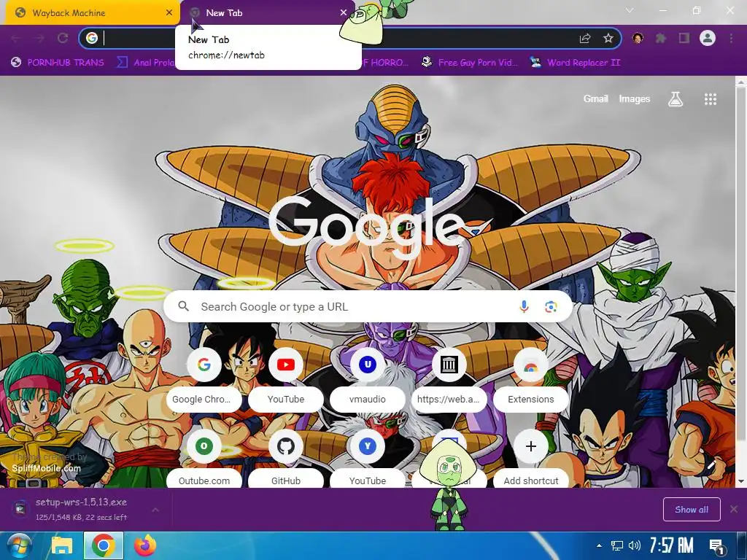
Task: Open the Chrome profile avatar
Action: pos(708,38)
